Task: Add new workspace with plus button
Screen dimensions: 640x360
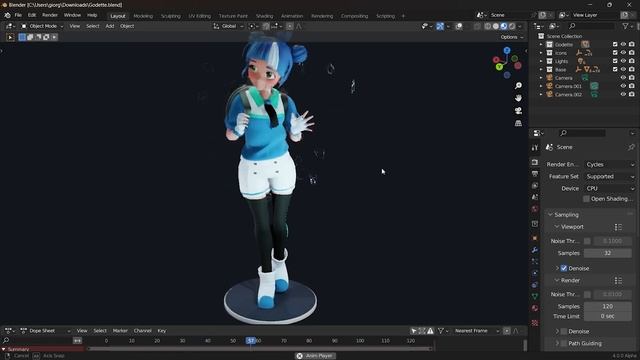Action: point(403,16)
